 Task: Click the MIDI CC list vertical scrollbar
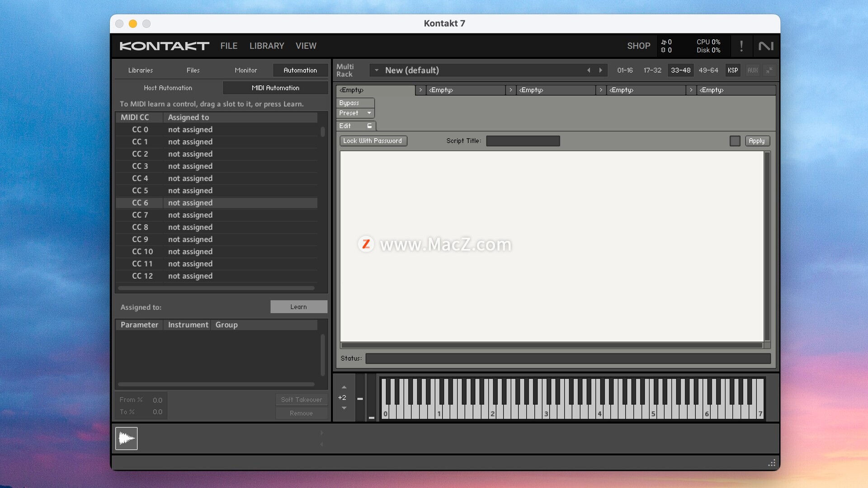click(323, 131)
